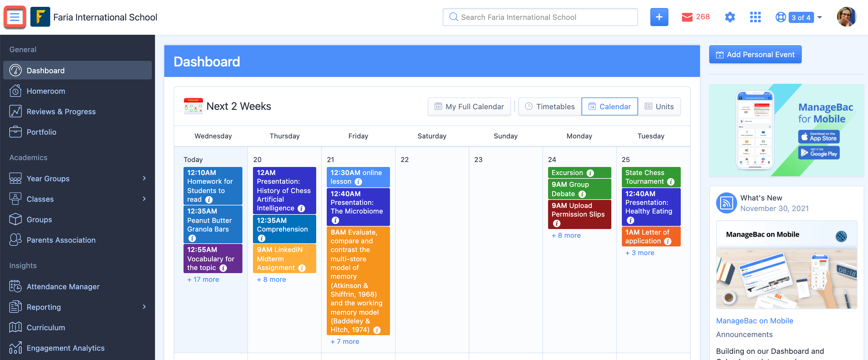The width and height of the screenshot is (868, 360).
Task: Click the Reviews & Progress chart icon
Action: (15, 111)
